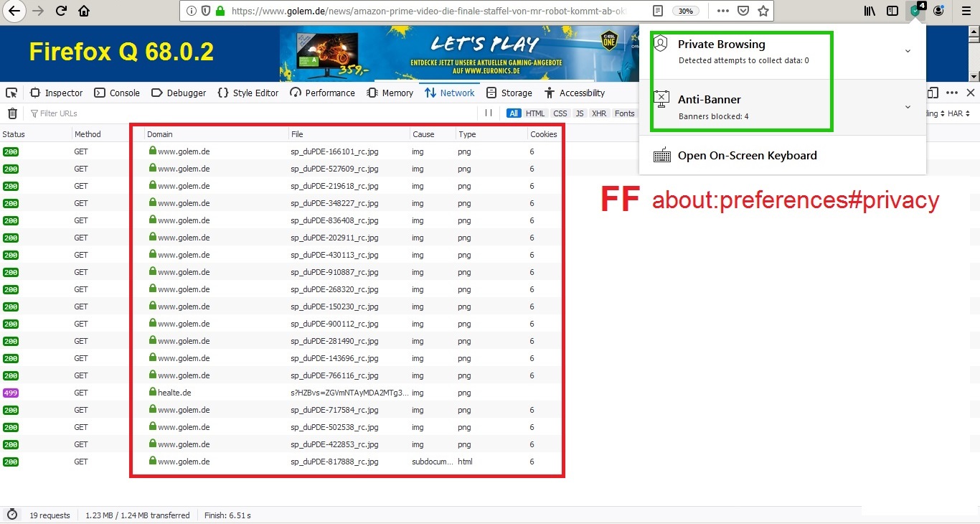This screenshot has height=524, width=980.
Task: Open the Library menu
Action: (870, 11)
